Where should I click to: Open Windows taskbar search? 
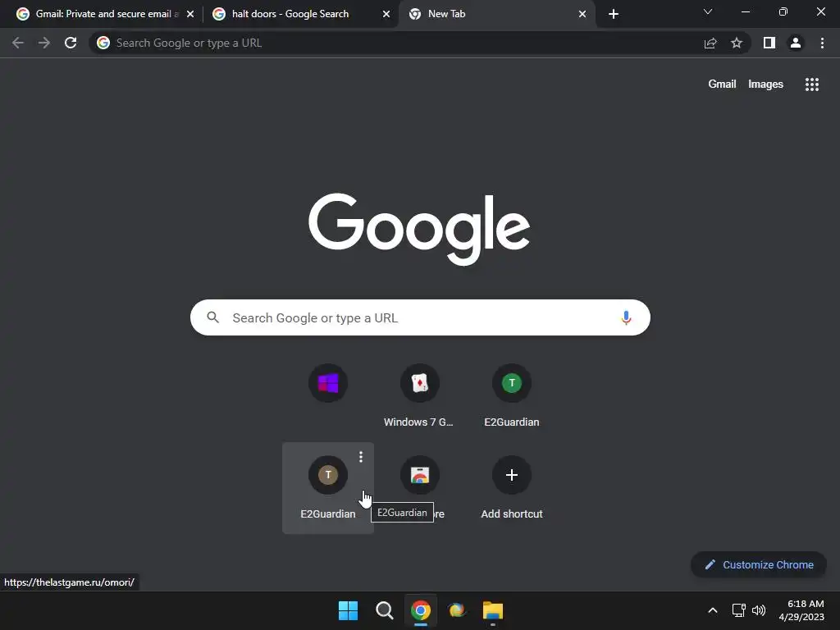(385, 610)
